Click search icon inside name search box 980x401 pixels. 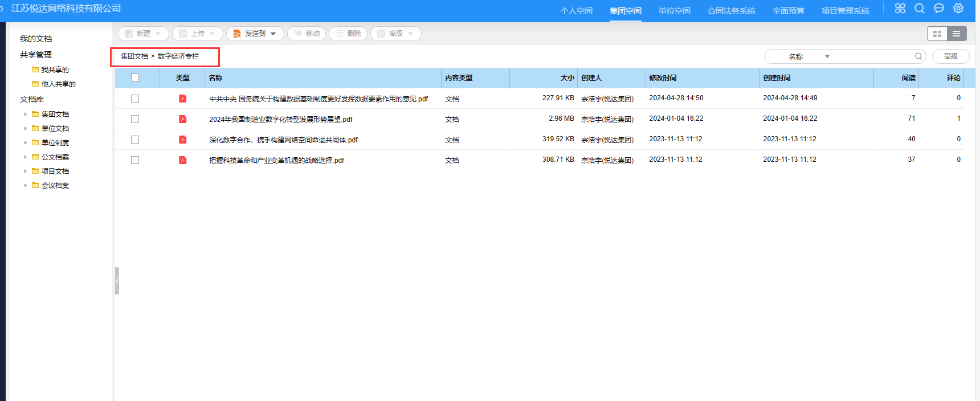tap(918, 56)
